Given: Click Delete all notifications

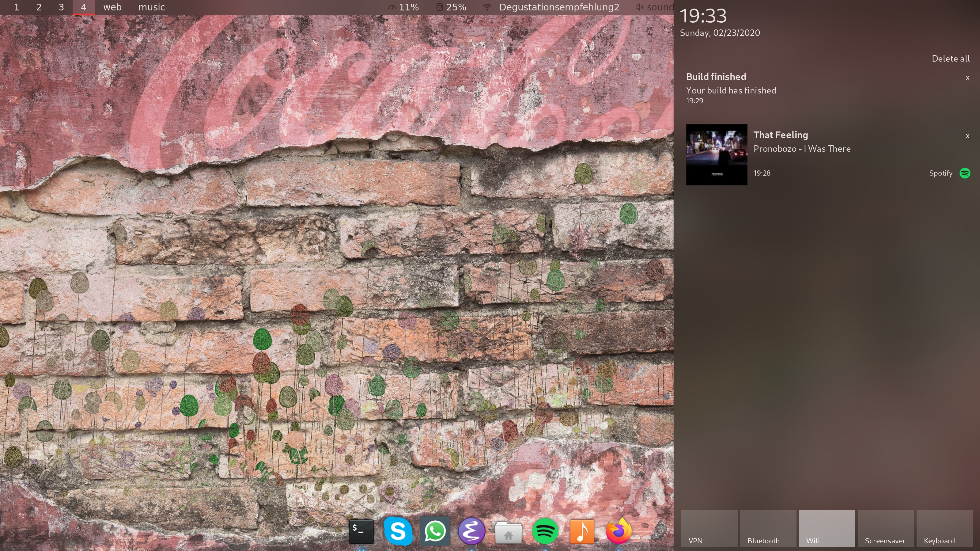Looking at the screenshot, I should tap(950, 59).
